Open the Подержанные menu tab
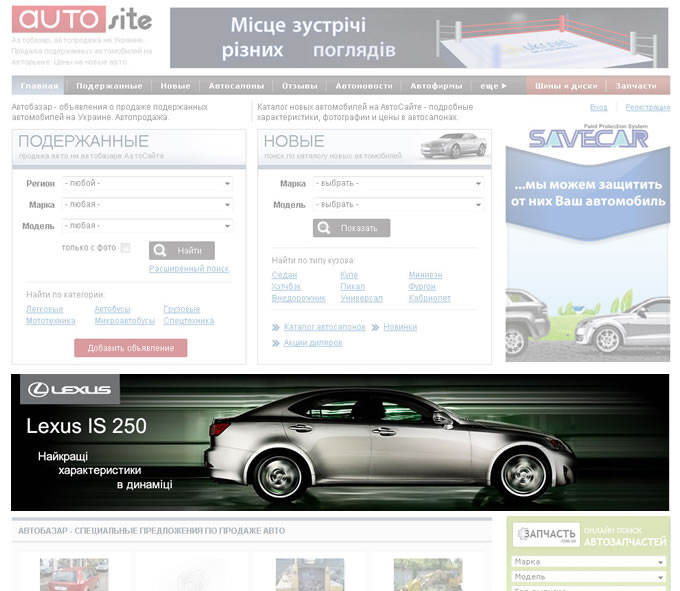This screenshot has height=591, width=680. [x=109, y=86]
